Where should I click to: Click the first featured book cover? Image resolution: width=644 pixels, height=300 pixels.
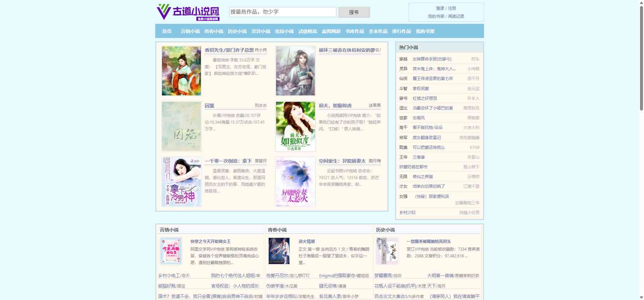181,71
